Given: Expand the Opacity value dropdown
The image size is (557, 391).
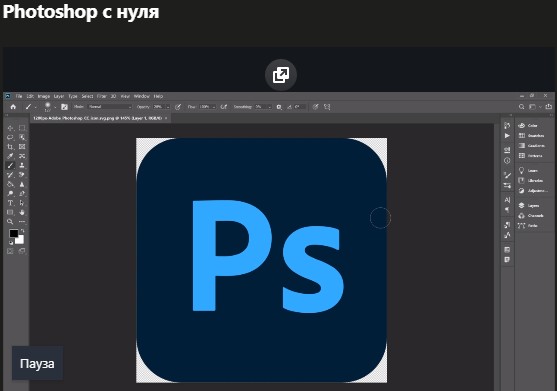Looking at the screenshot, I should click(168, 107).
